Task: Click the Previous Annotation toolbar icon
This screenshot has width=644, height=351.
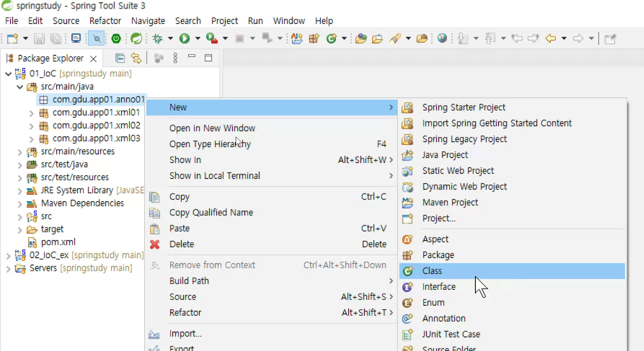Action: [x=490, y=38]
